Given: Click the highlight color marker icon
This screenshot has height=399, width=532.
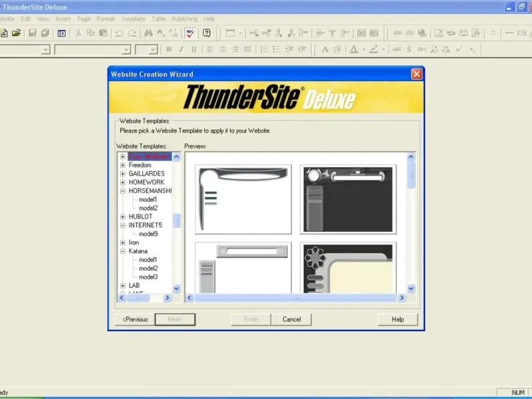Looking at the screenshot, I should tap(374, 49).
